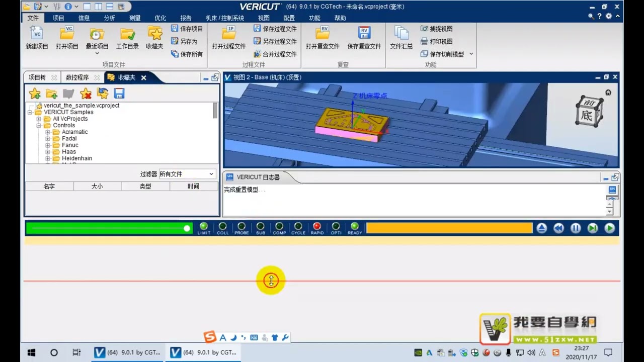
Task: Click the remove favorite star icon
Action: click(86, 94)
